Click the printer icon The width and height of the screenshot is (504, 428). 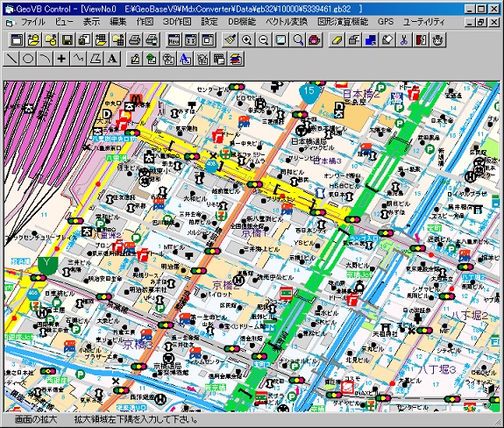(x=134, y=40)
